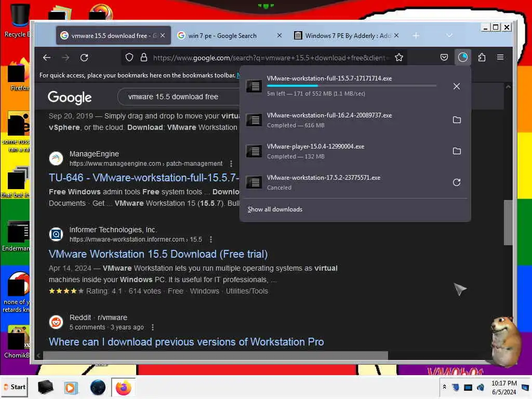Click the Completed — 132 MB status text
532x399 pixels.
pos(296,157)
